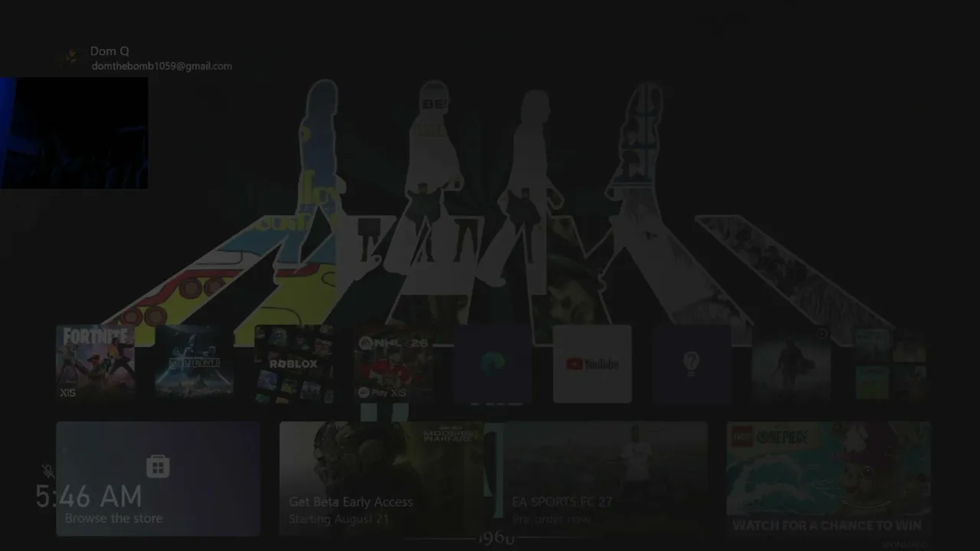
Task: Browse the store tile
Action: [158, 479]
